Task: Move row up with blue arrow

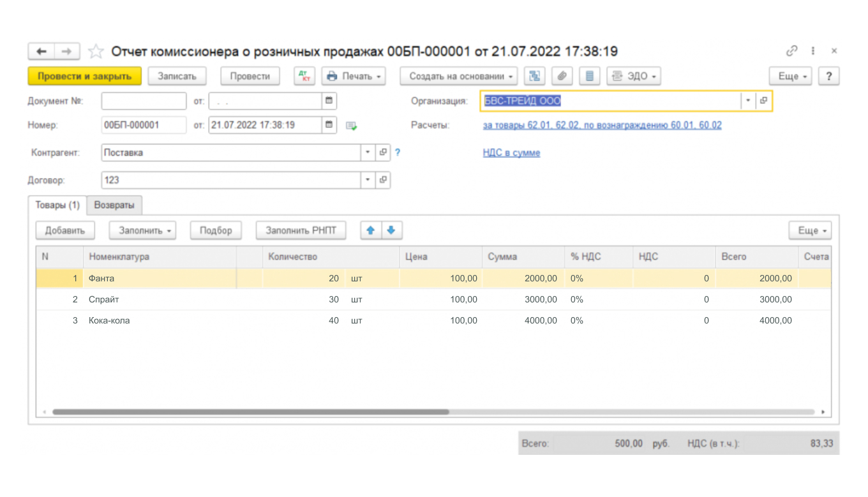Action: 371,230
